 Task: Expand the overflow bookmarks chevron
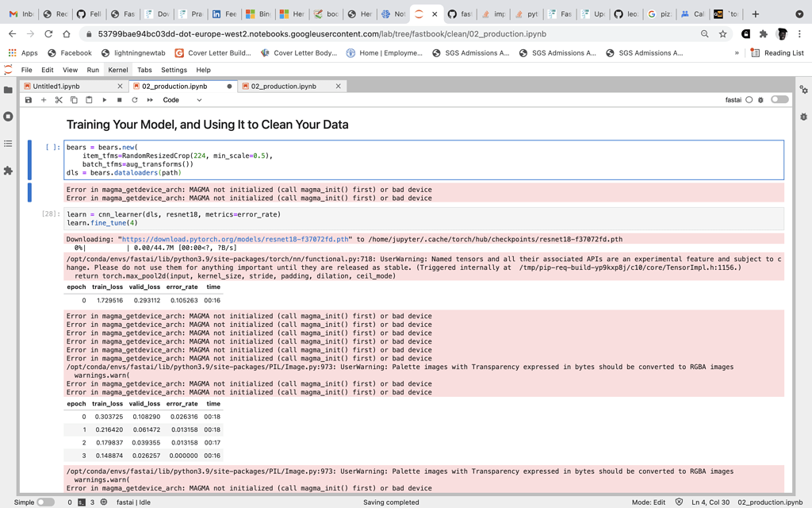737,53
